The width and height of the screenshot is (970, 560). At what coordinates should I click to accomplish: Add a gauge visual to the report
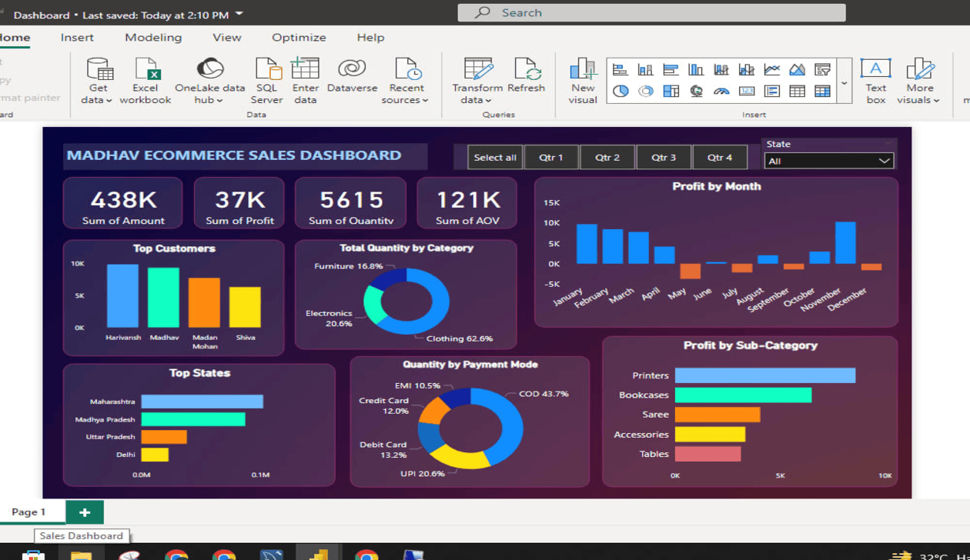(721, 91)
